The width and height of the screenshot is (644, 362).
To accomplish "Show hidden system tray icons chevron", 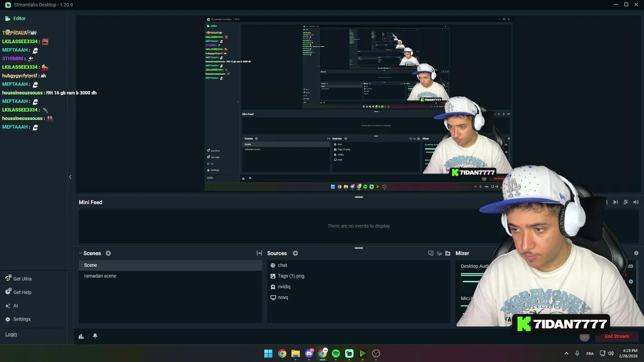I will 566,353.
